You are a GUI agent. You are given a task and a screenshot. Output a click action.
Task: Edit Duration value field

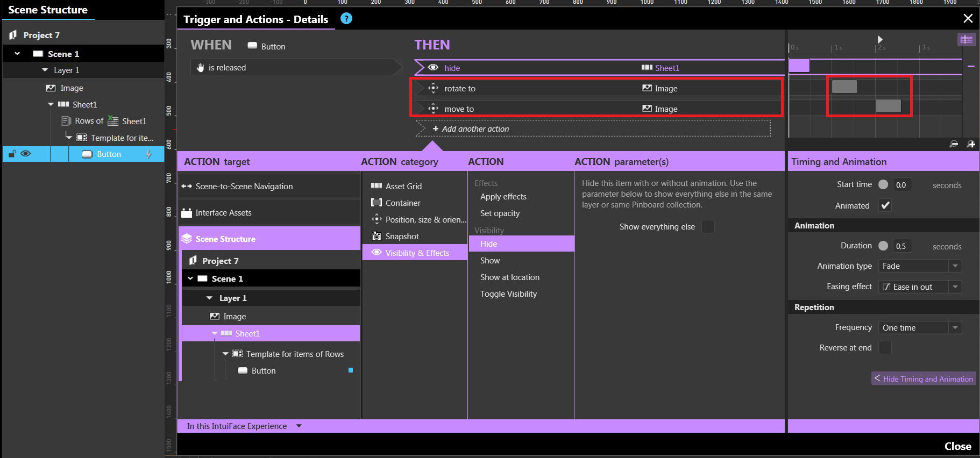click(x=902, y=246)
